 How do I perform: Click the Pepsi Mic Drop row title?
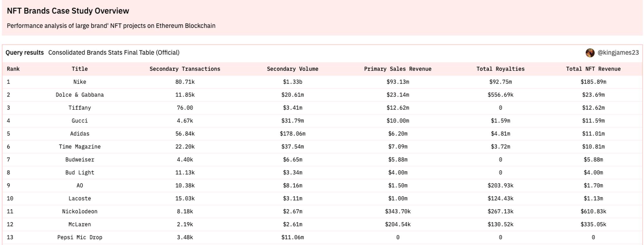click(80, 237)
